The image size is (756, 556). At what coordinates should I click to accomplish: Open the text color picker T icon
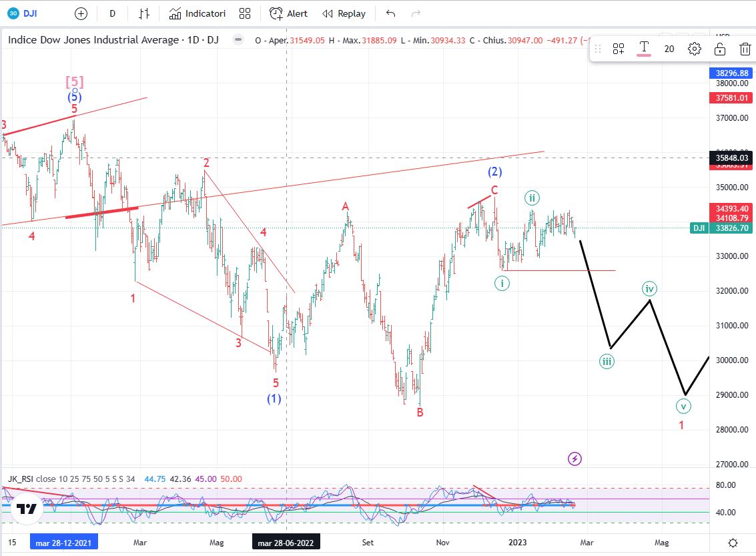[644, 48]
